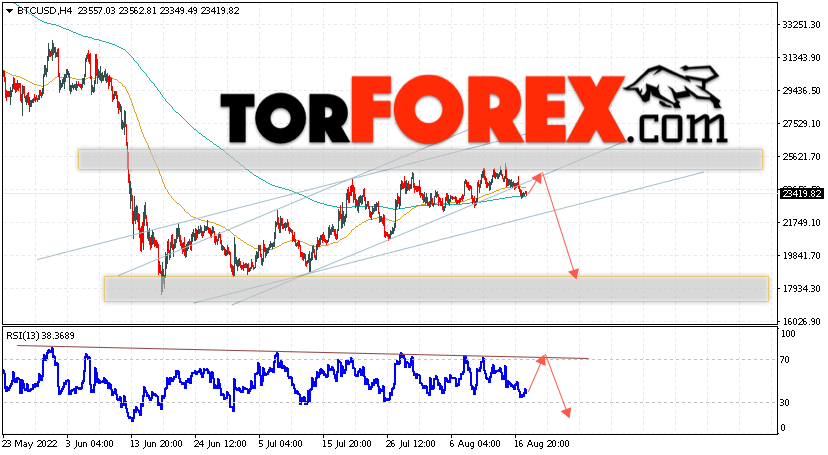The image size is (828, 455).
Task: Select the 27529.10 price axis label
Action: (x=802, y=124)
